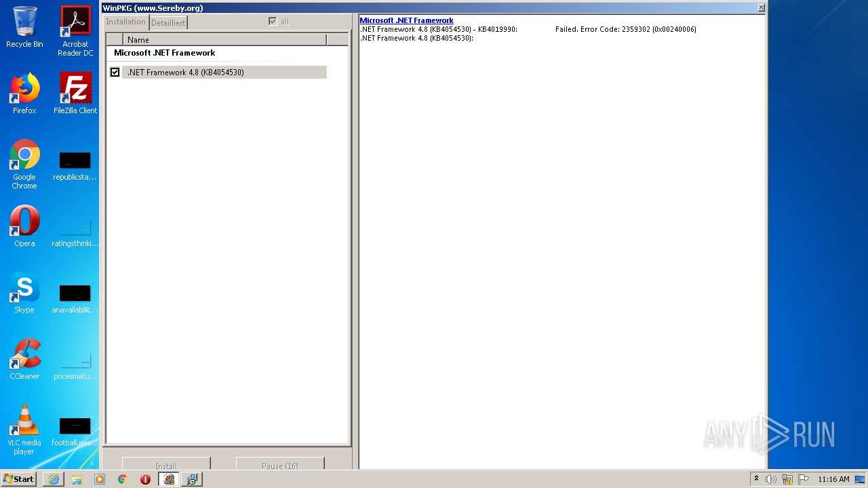Open the installer task in the taskbar

[x=192, y=479]
